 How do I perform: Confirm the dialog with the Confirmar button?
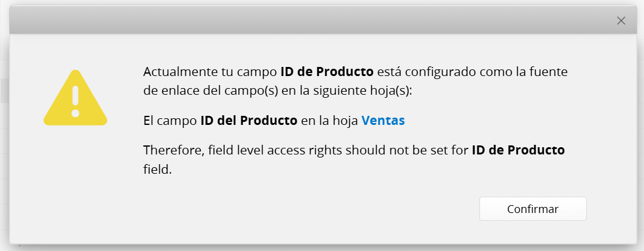coord(532,209)
